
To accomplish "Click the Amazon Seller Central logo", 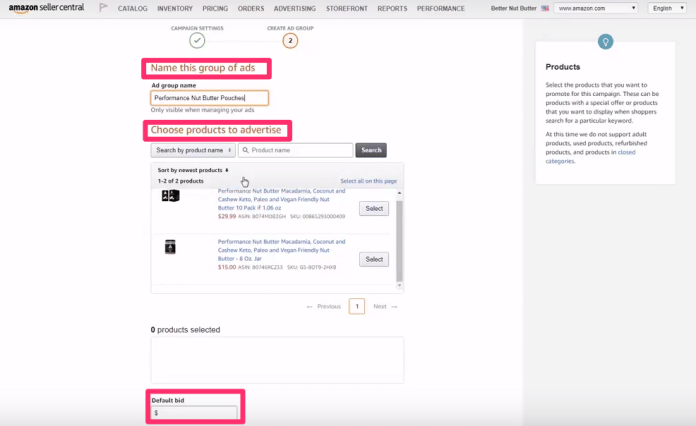I will [x=48, y=8].
